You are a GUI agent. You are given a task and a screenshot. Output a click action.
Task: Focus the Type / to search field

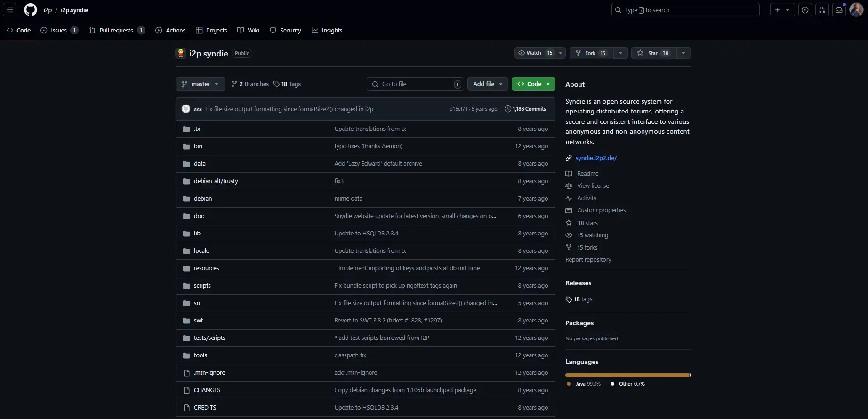coord(685,10)
